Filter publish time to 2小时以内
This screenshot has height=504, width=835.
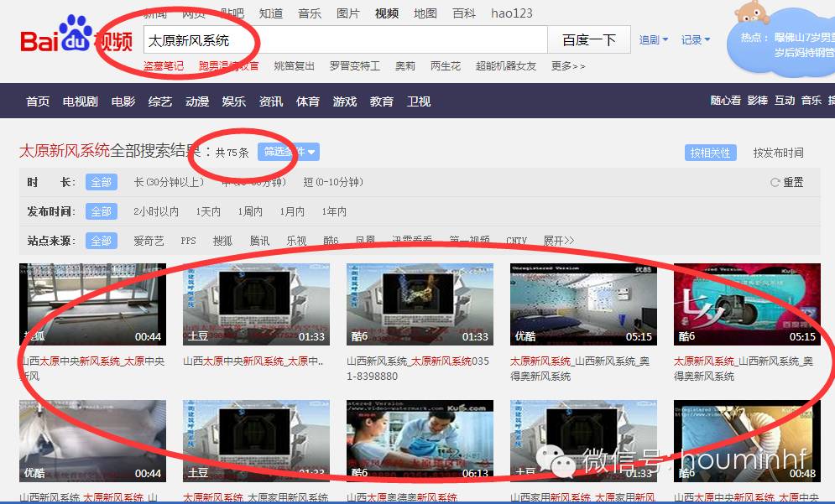coord(156,211)
